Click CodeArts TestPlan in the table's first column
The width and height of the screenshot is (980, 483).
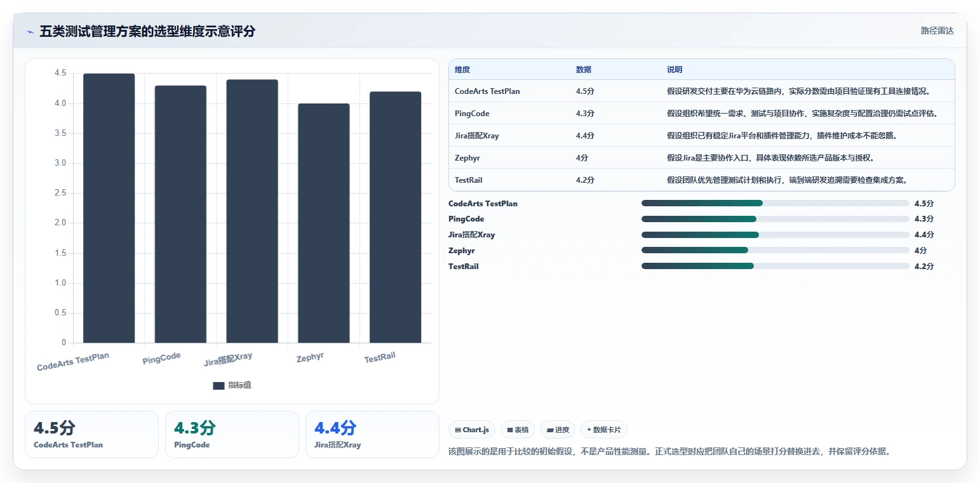click(x=487, y=91)
